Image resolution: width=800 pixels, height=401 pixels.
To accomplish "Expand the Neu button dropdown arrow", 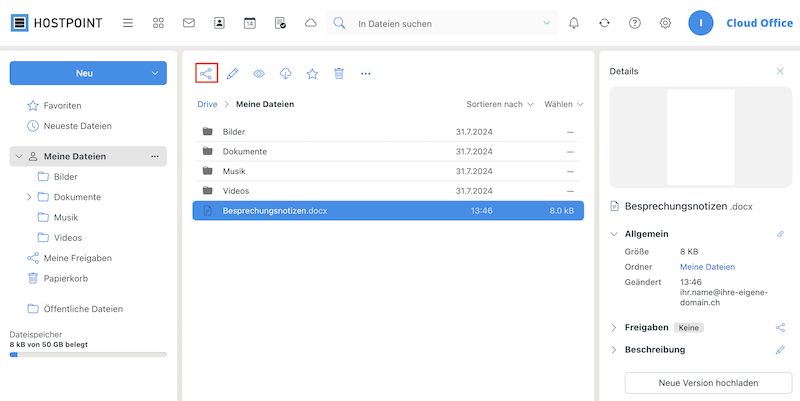I will [x=155, y=73].
